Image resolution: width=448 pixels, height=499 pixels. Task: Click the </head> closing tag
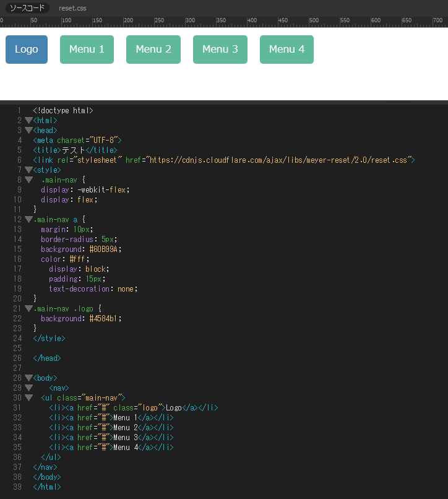pos(47,358)
